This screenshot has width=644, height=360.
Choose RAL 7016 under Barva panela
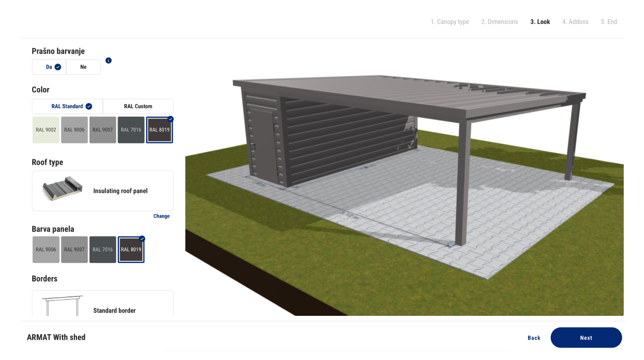click(x=102, y=250)
